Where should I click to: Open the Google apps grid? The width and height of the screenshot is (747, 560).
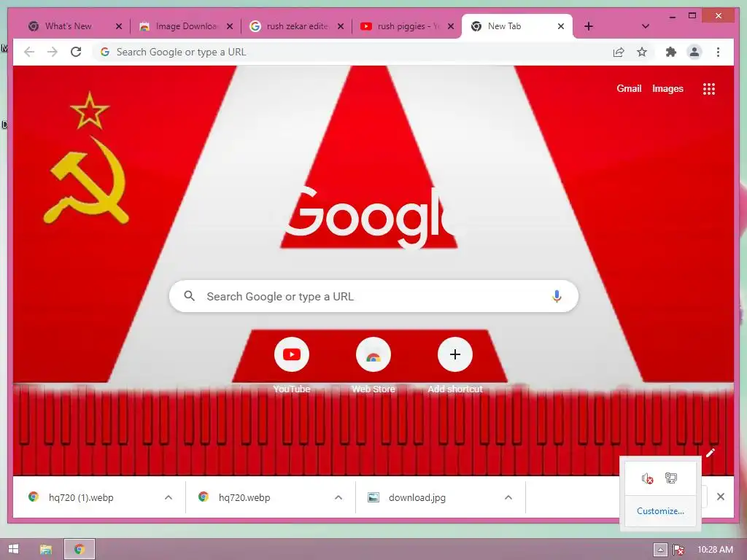(x=709, y=88)
